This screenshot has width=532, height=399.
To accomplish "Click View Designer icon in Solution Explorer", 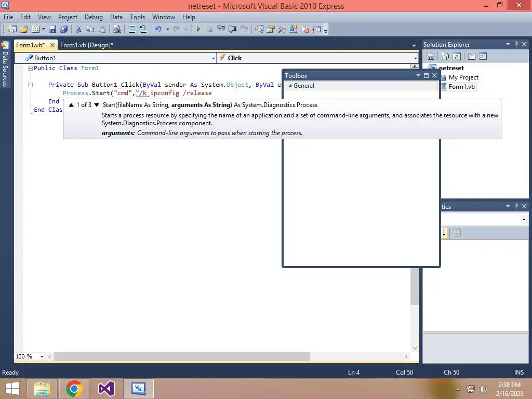I will tap(483, 56).
